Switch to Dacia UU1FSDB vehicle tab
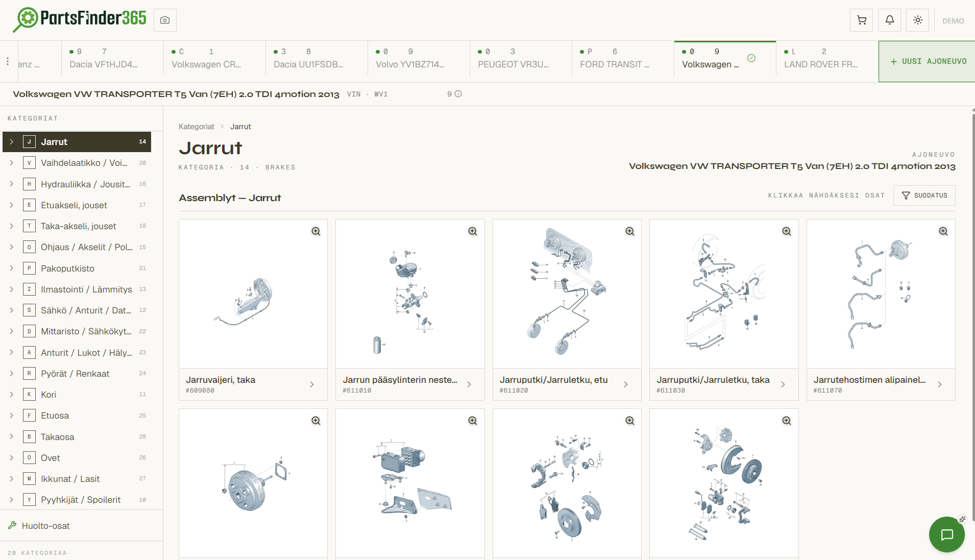This screenshot has height=560, width=975. (x=316, y=58)
